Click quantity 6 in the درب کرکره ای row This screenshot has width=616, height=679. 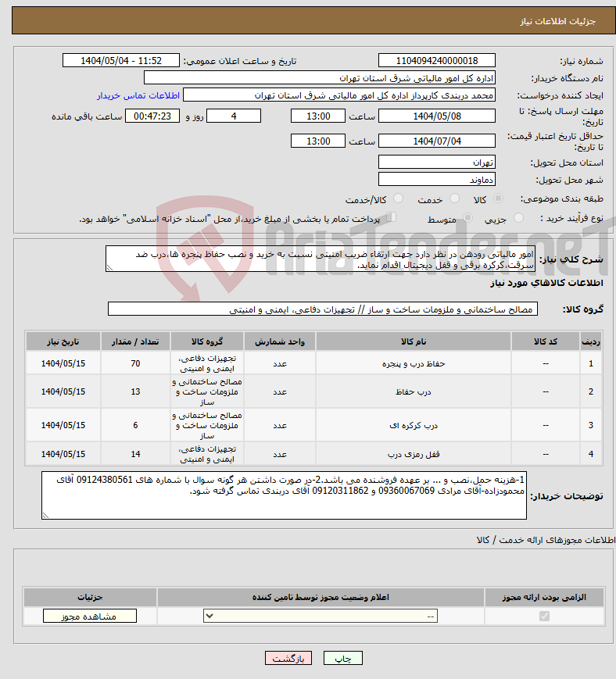135,426
